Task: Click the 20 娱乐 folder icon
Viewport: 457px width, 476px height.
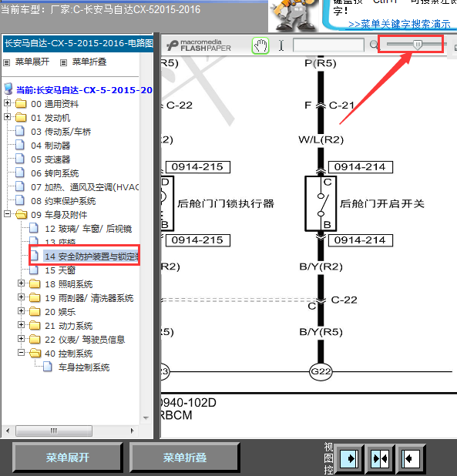Action: pyautogui.click(x=35, y=311)
